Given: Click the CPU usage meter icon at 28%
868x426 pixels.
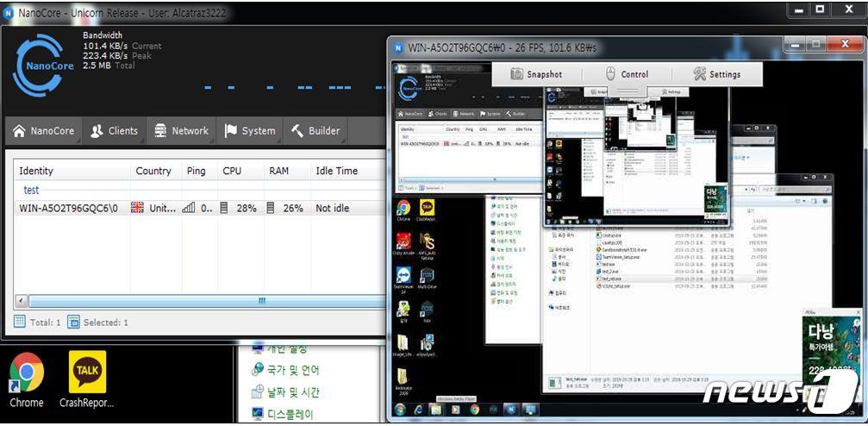Looking at the screenshot, I should [x=224, y=209].
